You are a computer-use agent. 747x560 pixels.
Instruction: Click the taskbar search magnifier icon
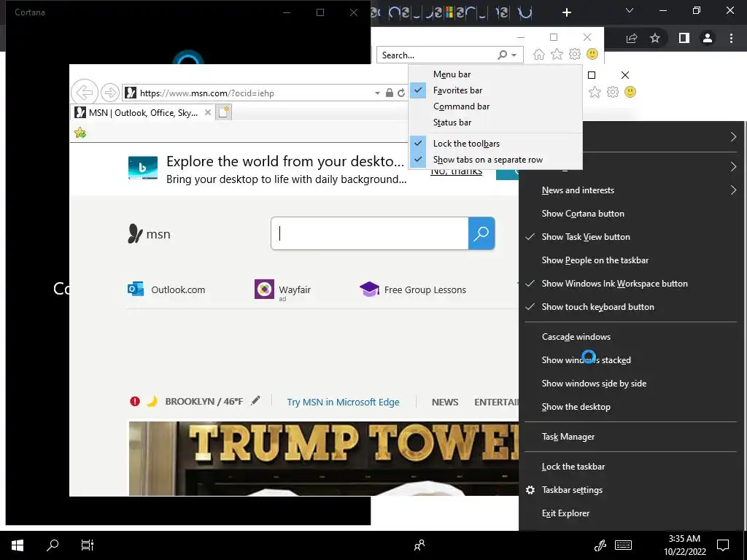[x=53, y=545]
